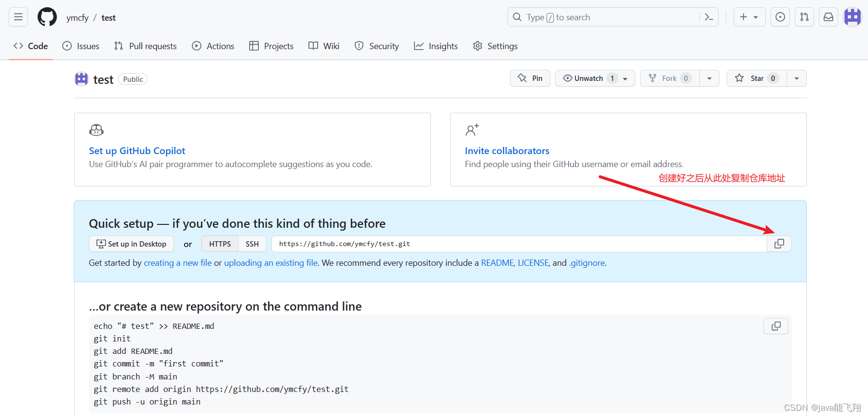Image resolution: width=868 pixels, height=417 pixels.
Task: Click the test repository title
Action: [103, 79]
